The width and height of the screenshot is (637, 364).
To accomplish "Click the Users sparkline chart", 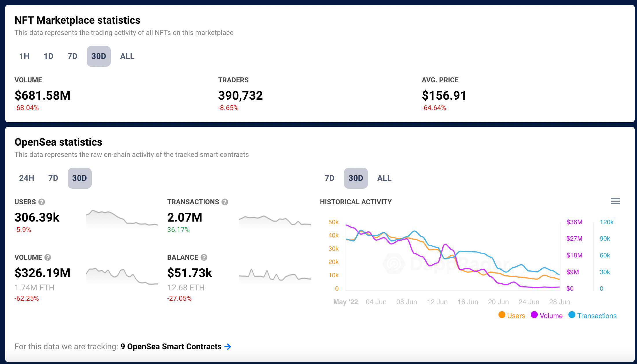I will click(122, 219).
